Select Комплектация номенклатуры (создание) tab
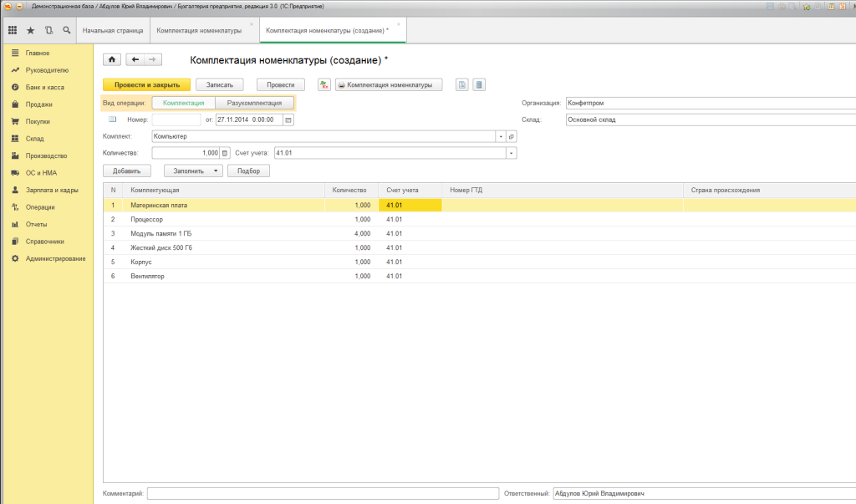856x504 pixels. tap(327, 31)
